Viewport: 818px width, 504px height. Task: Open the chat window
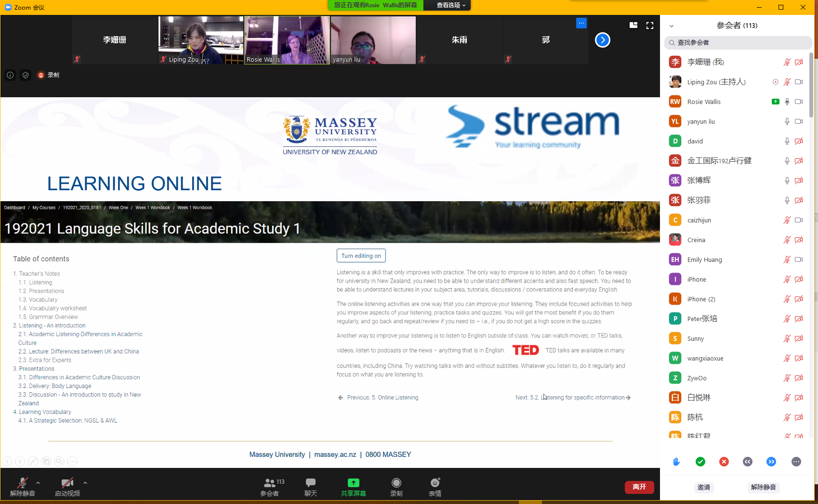(311, 487)
